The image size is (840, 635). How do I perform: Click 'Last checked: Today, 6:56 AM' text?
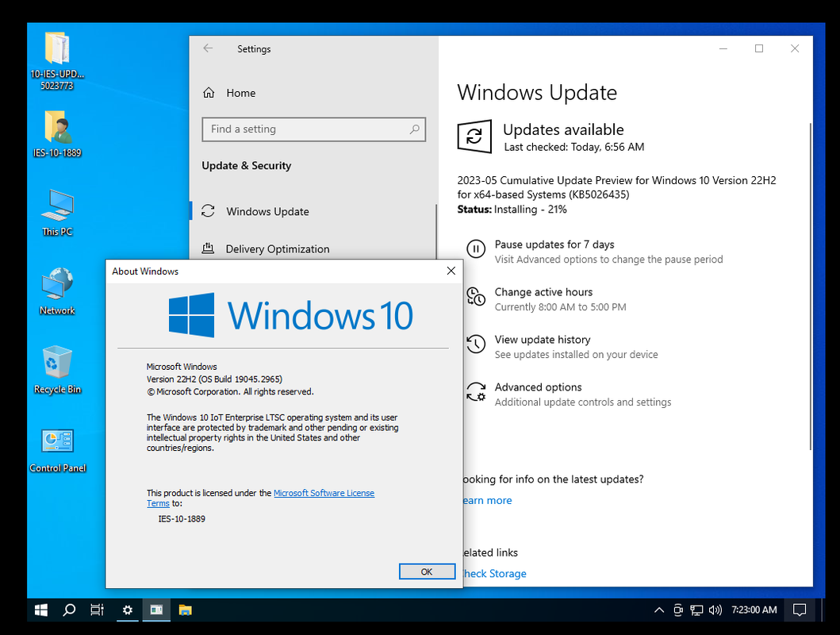[573, 147]
